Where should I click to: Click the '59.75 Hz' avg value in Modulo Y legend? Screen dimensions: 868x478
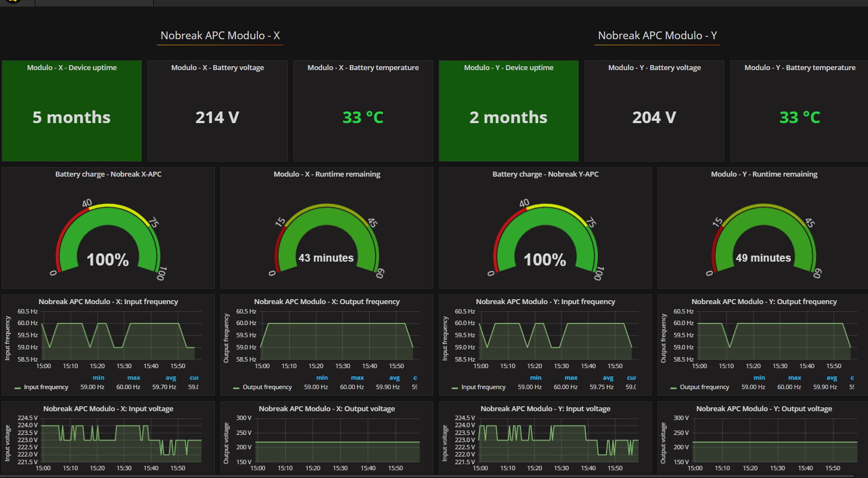tap(602, 387)
